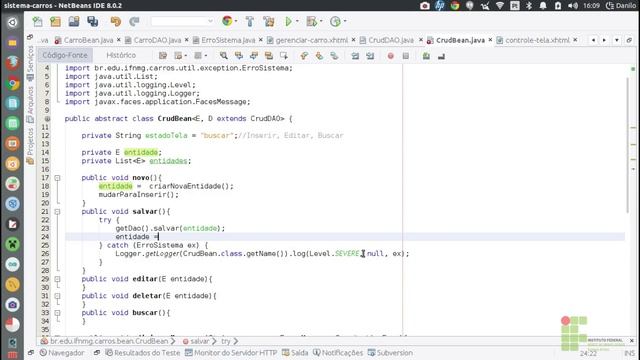Switch to the CarroDAO.java tab
Viewport: 640px width, 360px height.
(x=157, y=40)
